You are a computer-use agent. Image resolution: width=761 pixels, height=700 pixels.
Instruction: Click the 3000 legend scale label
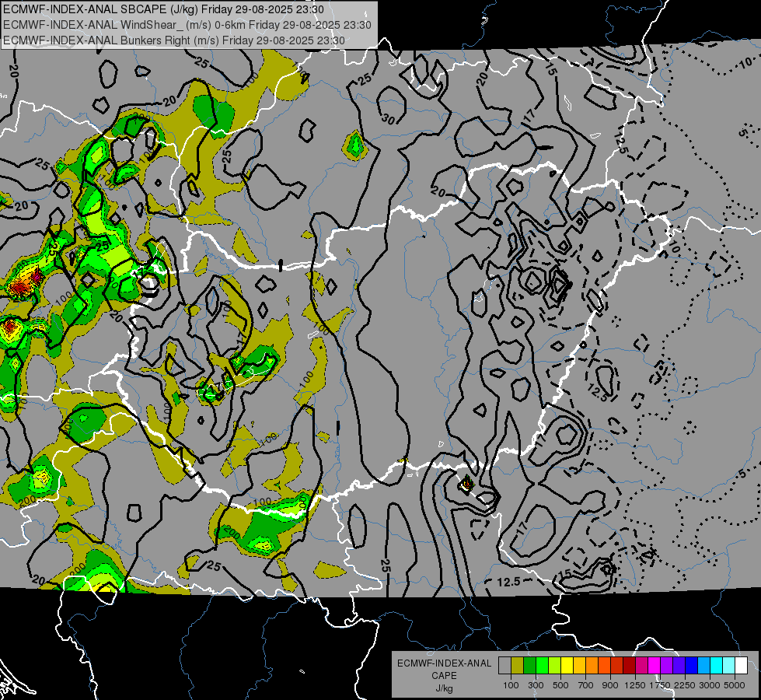pos(710,685)
